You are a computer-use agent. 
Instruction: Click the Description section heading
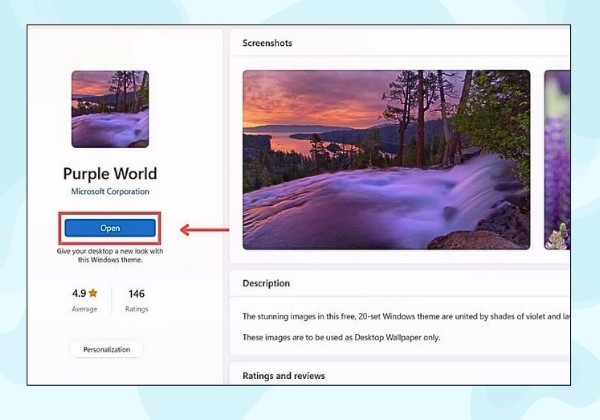(266, 283)
